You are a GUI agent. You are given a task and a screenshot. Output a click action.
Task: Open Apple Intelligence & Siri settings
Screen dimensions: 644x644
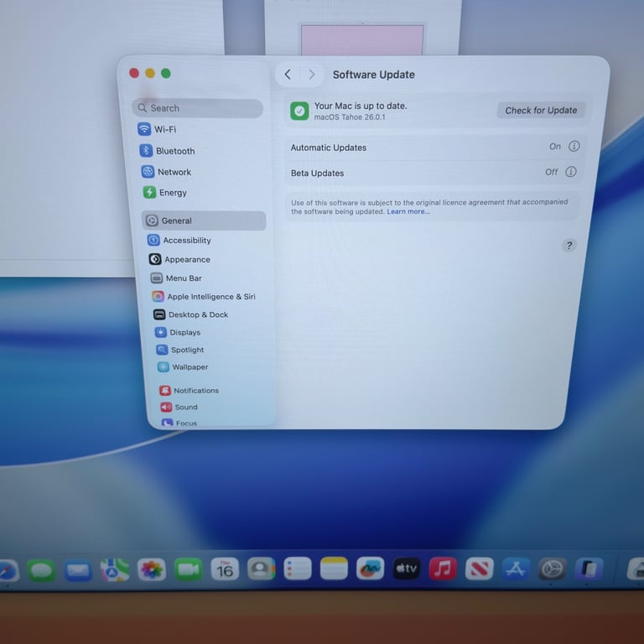[203, 297]
